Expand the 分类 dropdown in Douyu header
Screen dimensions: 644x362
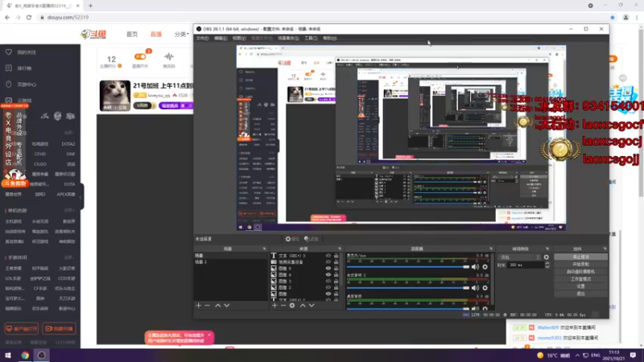coord(181,34)
